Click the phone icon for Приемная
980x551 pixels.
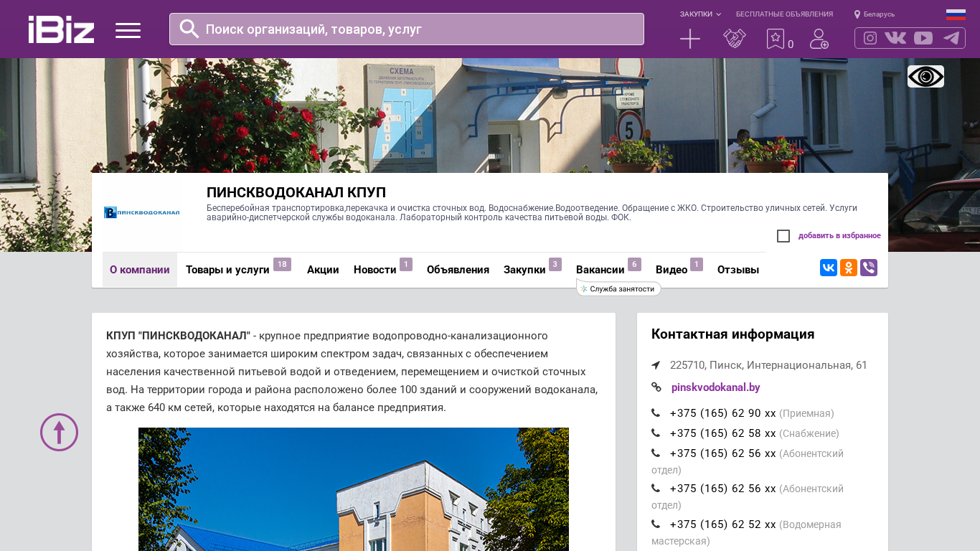click(x=656, y=413)
